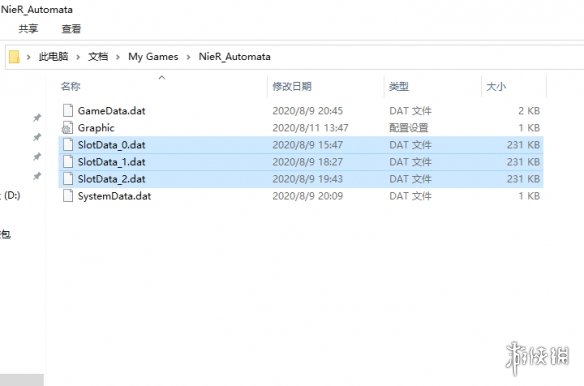Select the SystemData.dat file icon
Image resolution: width=584 pixels, height=386 pixels.
68,196
